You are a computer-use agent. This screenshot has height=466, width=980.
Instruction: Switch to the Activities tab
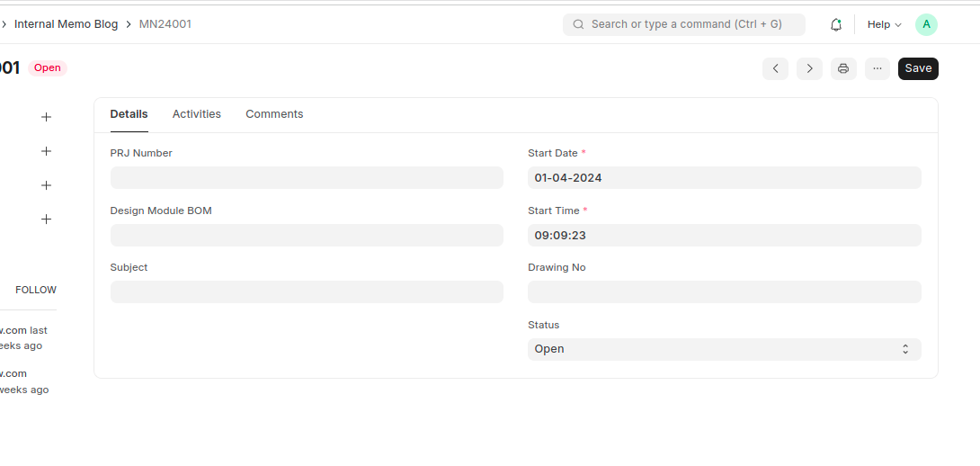click(196, 114)
